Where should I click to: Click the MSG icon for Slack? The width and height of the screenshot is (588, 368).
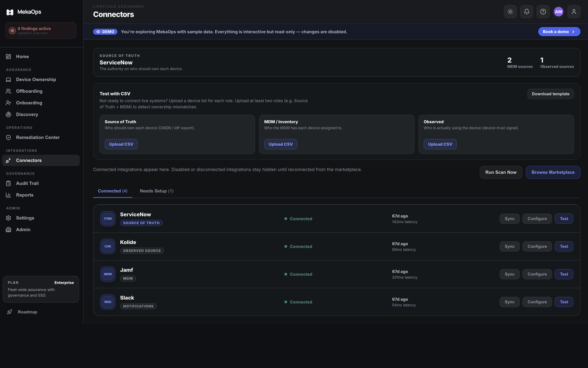pyautogui.click(x=108, y=302)
